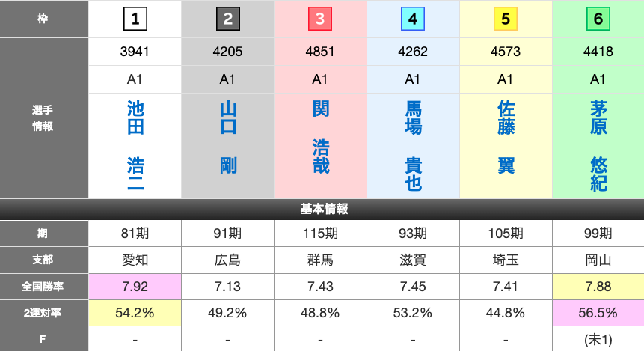
Task: Click the white lane number 1 badge
Action: point(135,19)
